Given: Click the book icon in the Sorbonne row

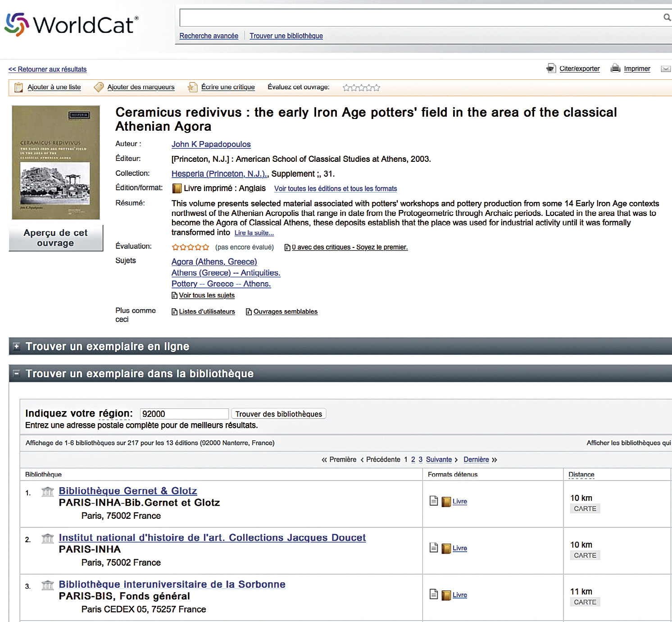Looking at the screenshot, I should point(446,595).
